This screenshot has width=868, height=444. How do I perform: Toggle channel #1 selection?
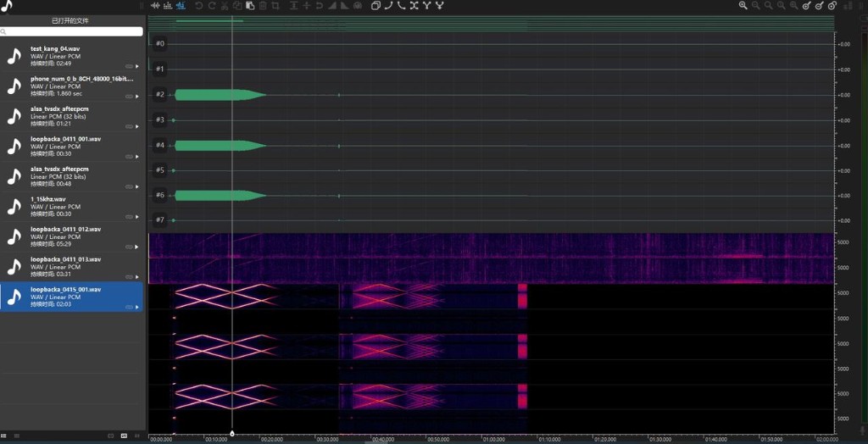160,69
